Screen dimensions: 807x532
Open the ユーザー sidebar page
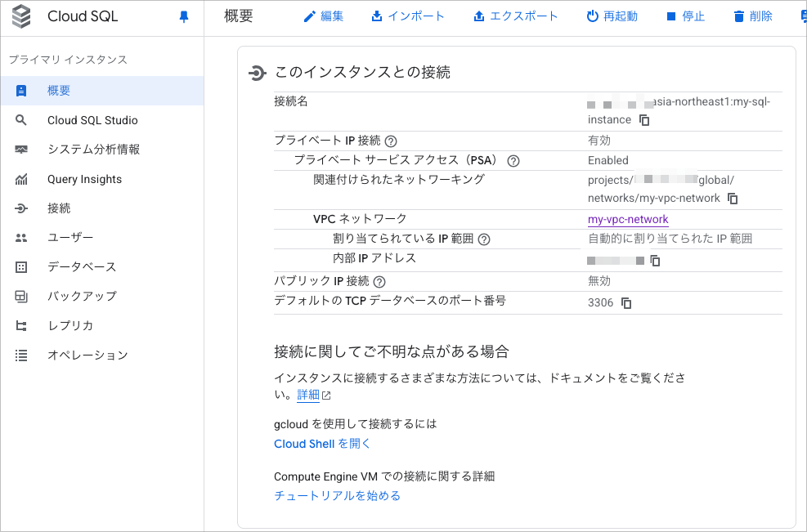(x=102, y=238)
